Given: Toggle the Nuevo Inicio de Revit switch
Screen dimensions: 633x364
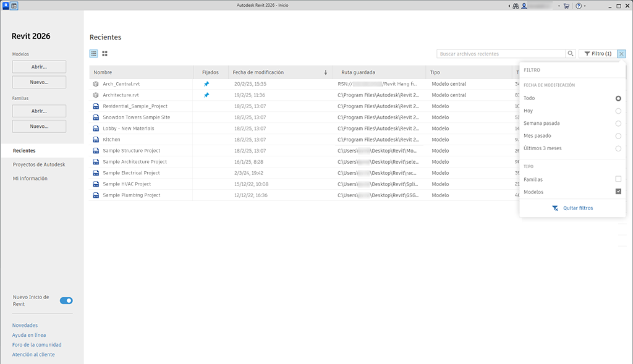Looking at the screenshot, I should pyautogui.click(x=66, y=300).
